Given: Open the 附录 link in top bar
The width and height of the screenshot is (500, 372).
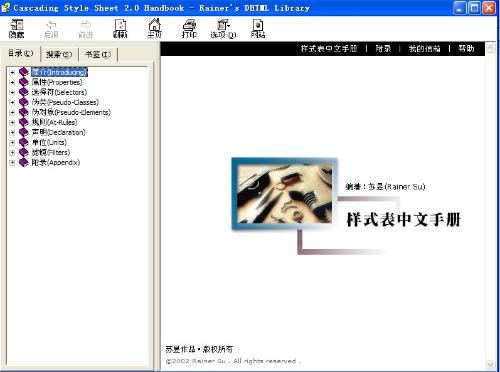Looking at the screenshot, I should [383, 49].
